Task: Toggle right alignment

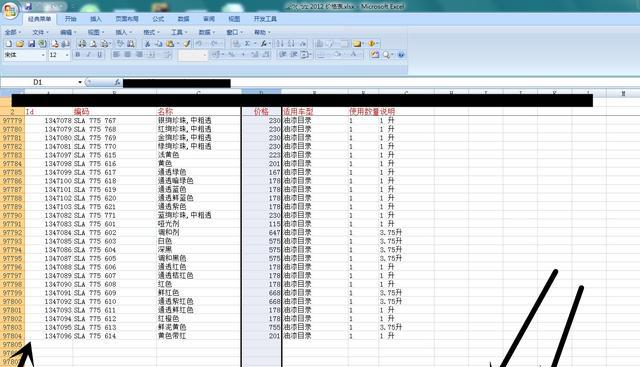Action: (139, 55)
